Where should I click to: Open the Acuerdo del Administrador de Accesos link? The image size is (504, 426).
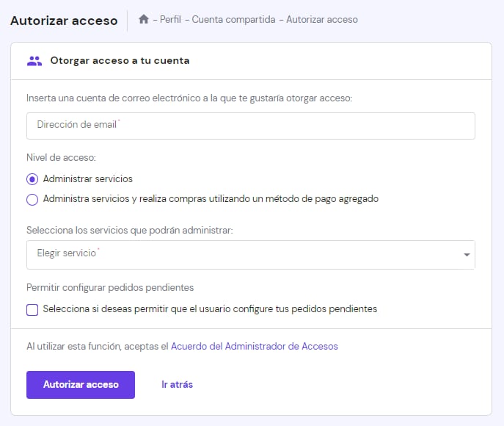point(254,346)
